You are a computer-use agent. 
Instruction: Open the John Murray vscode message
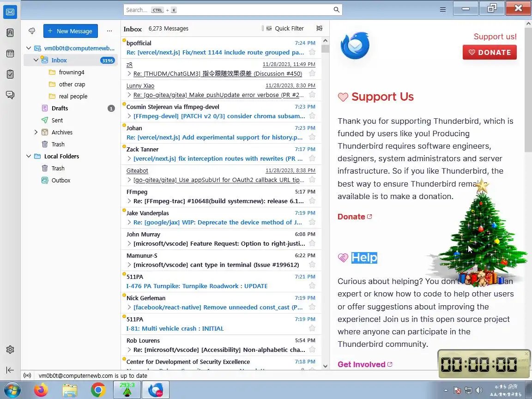[x=221, y=239]
